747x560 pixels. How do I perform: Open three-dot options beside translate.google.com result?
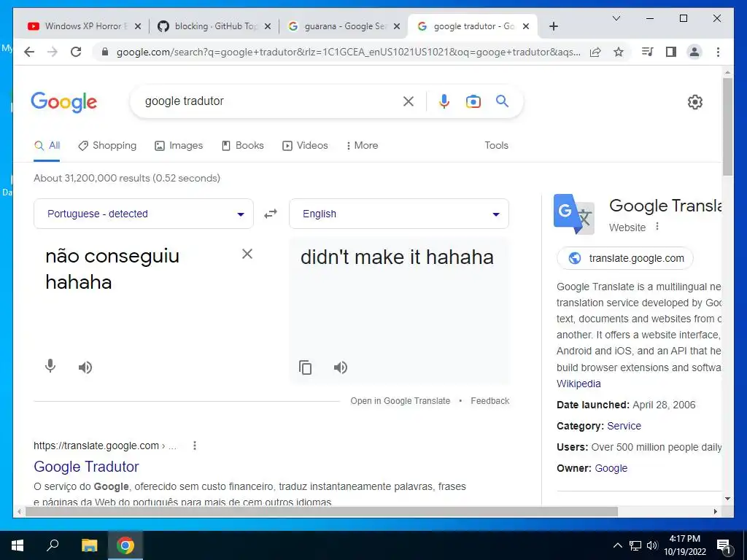pyautogui.click(x=194, y=446)
